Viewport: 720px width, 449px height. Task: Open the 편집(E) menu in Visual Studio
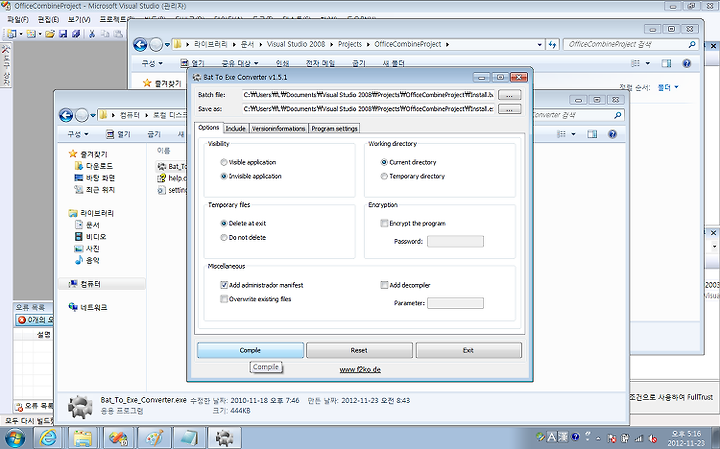[x=48, y=20]
